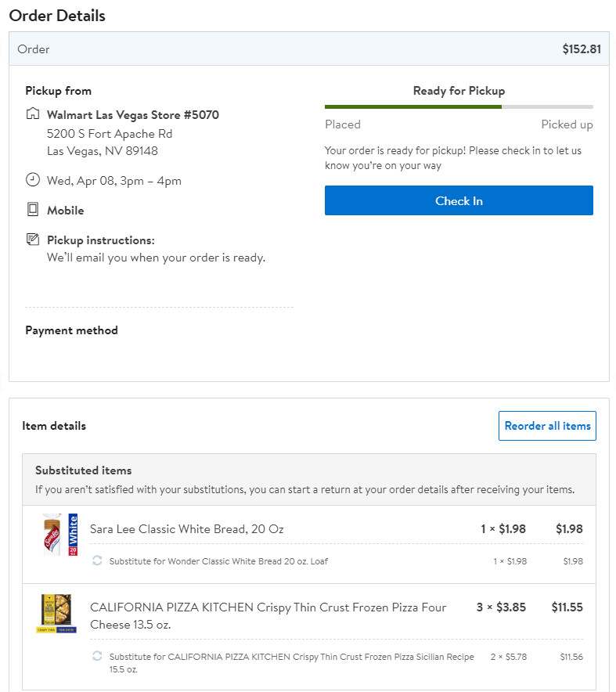Viewport: 616px width, 692px height.
Task: Click the Substituted items section header
Action: (x=83, y=470)
